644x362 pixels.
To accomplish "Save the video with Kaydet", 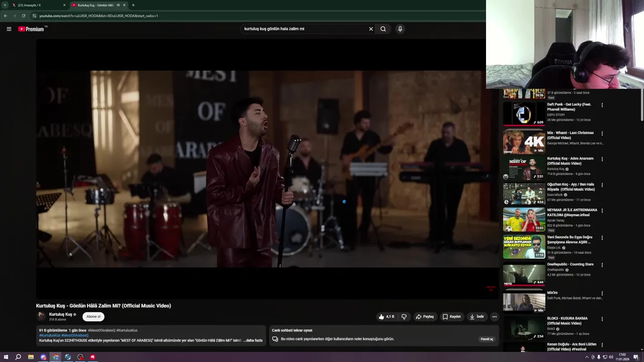I will [452, 317].
